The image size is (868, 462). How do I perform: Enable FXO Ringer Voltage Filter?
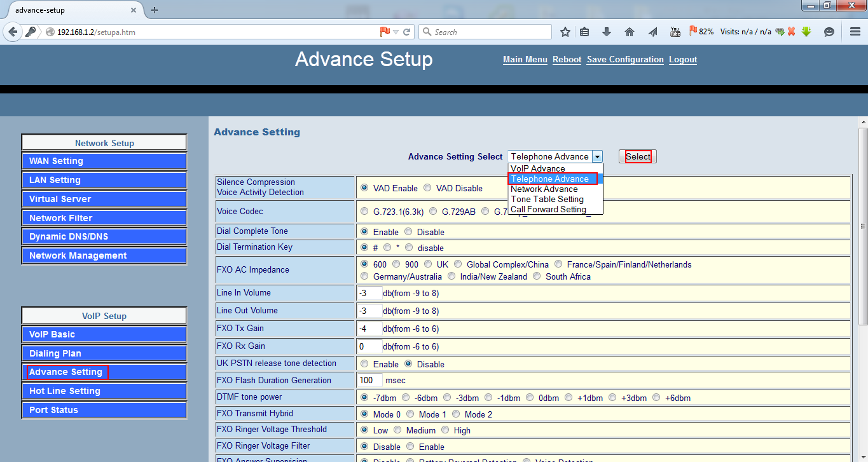410,446
